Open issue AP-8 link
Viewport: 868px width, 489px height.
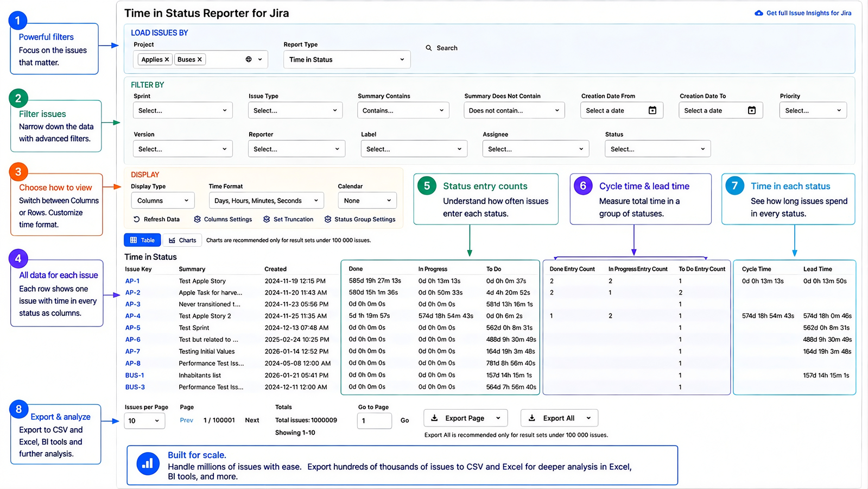click(x=132, y=363)
